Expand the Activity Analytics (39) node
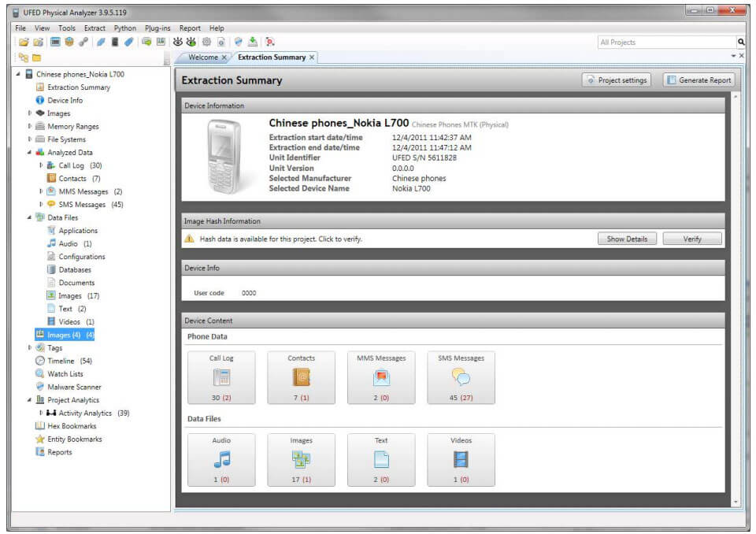The width and height of the screenshot is (756, 534). pos(41,413)
